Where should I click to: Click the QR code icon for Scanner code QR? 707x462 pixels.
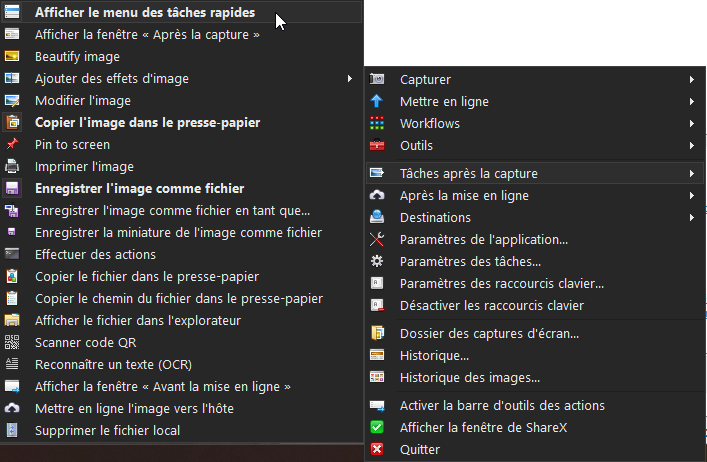[x=12, y=342]
